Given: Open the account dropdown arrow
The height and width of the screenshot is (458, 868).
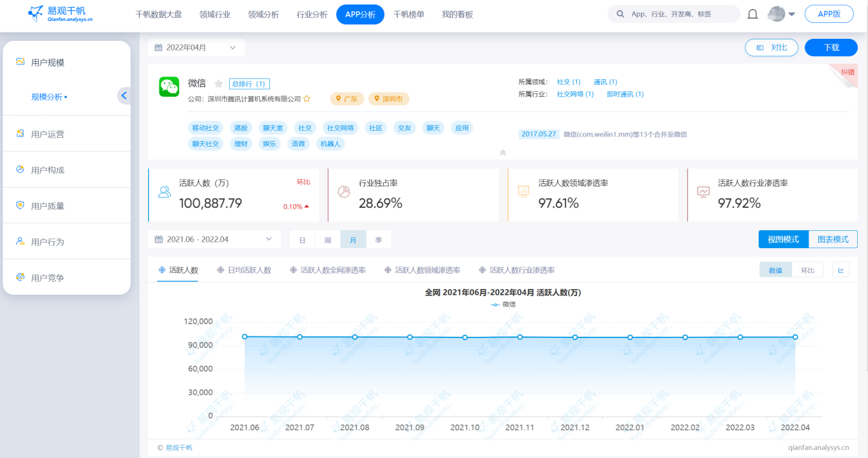Looking at the screenshot, I should (791, 14).
